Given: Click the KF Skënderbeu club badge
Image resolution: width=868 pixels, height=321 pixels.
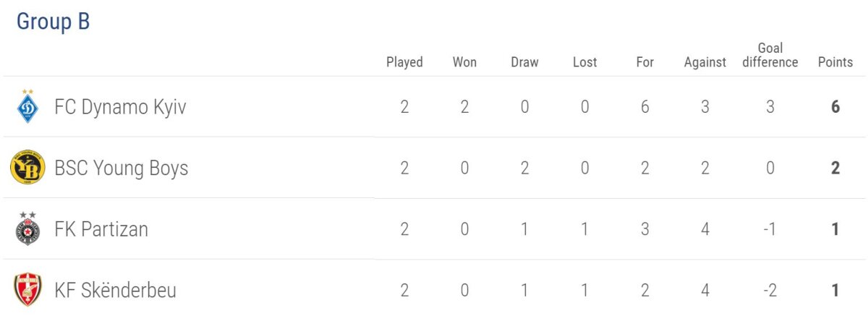Looking at the screenshot, I should (27, 290).
